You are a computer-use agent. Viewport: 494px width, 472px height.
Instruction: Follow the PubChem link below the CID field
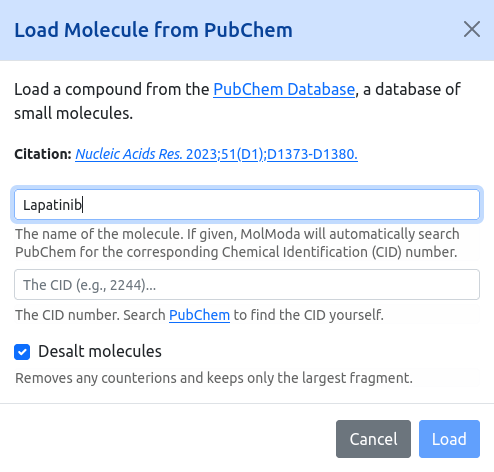pos(199,315)
